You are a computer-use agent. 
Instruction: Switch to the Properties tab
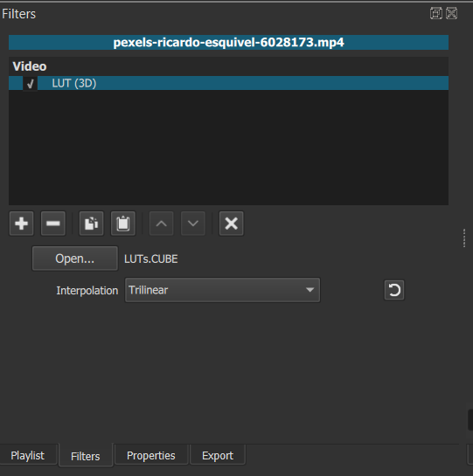point(151,455)
